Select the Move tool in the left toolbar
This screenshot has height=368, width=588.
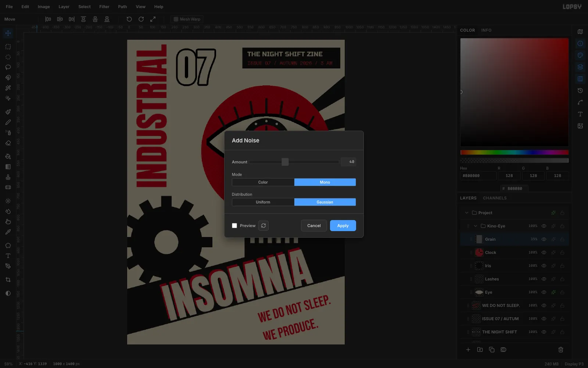[8, 33]
